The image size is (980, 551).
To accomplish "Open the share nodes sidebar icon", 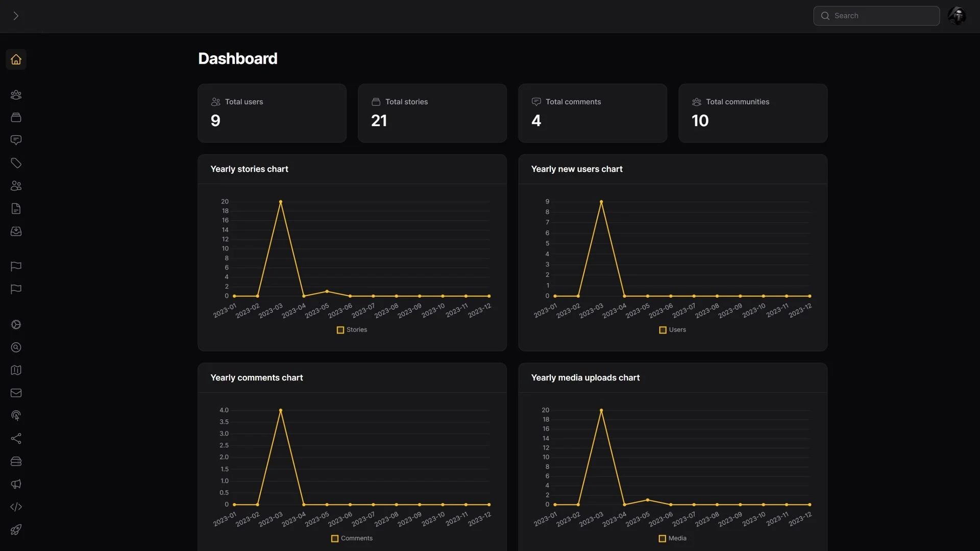I will click(x=16, y=439).
